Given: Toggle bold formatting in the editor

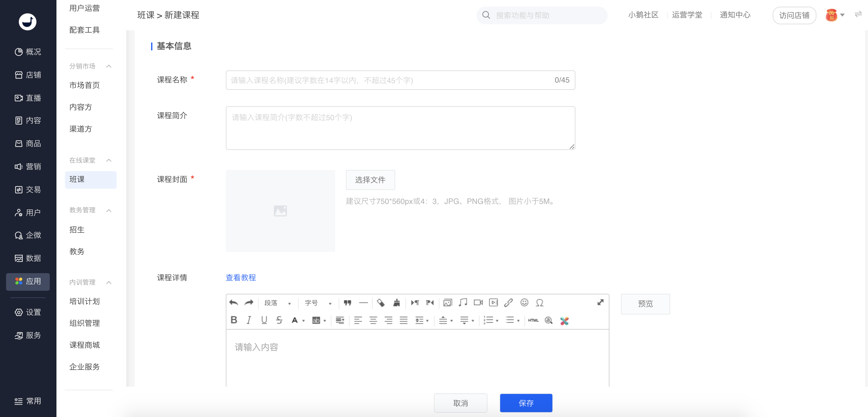Looking at the screenshot, I should pos(234,320).
